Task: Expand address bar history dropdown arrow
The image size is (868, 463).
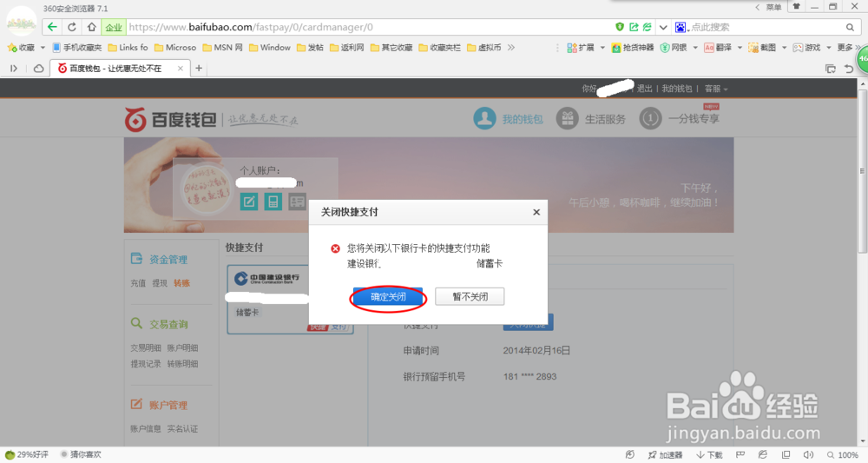Action: [x=663, y=27]
